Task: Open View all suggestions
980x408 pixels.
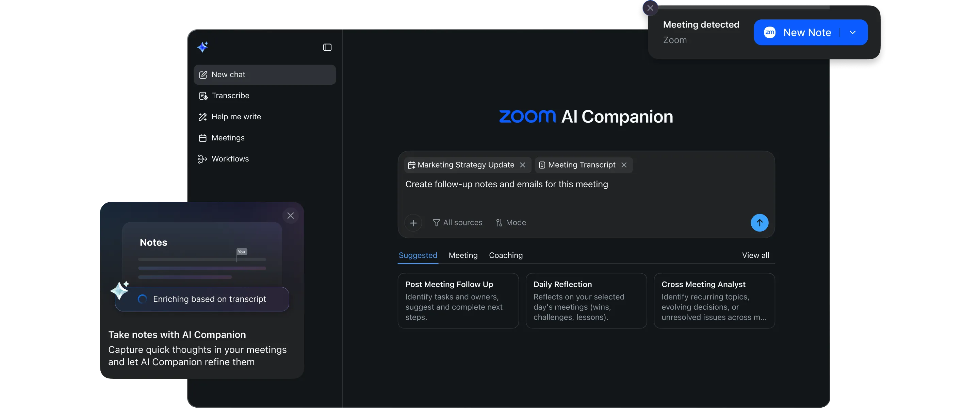Action: [x=755, y=255]
